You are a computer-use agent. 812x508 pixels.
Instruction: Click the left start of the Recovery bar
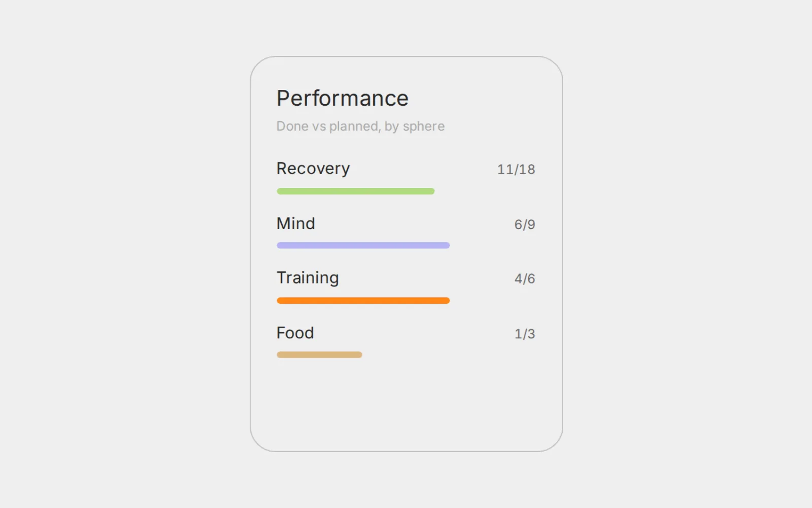pyautogui.click(x=280, y=192)
